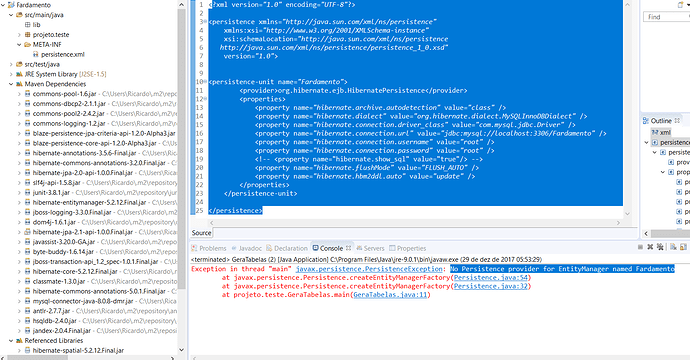Collapse the META-INF folder
This screenshot has width=690, height=360.
19,44
